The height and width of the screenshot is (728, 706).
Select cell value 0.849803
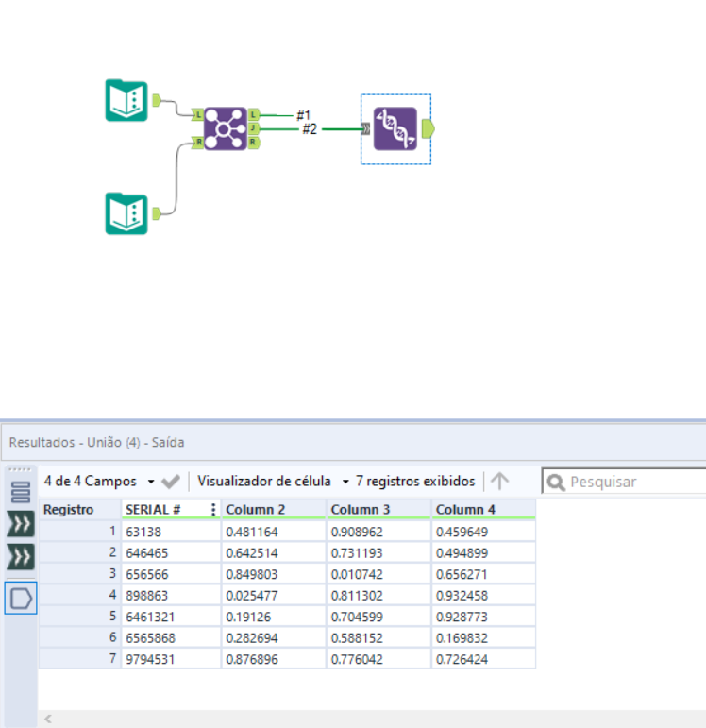pyautogui.click(x=274, y=574)
